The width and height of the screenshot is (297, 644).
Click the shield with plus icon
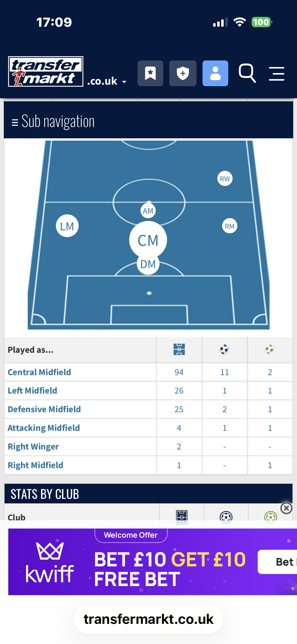(x=183, y=73)
